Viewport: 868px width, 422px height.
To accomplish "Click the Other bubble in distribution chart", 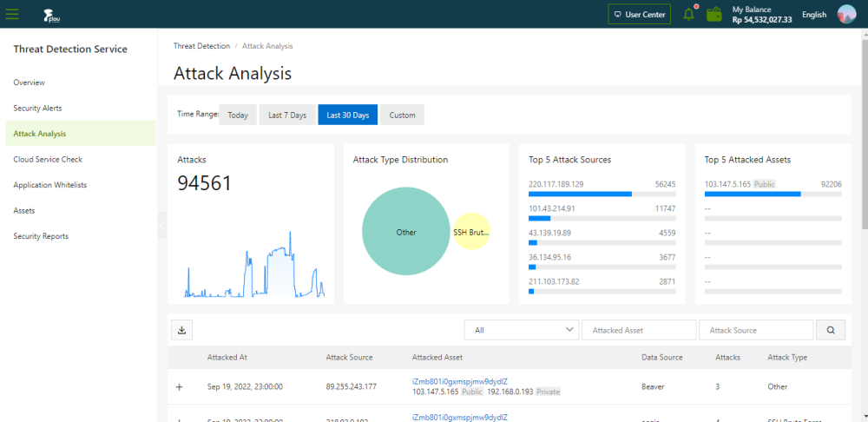I will (x=405, y=232).
